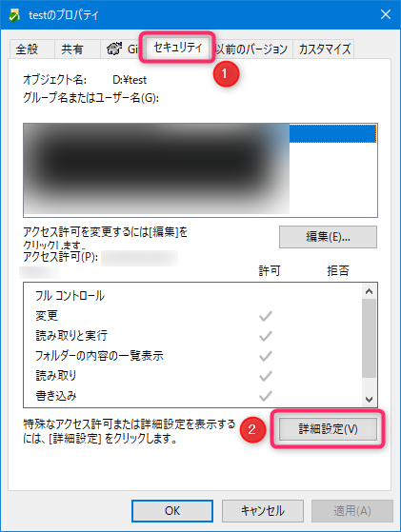Click the Git tab gear icon
The height and width of the screenshot is (532, 401).
pyautogui.click(x=113, y=49)
